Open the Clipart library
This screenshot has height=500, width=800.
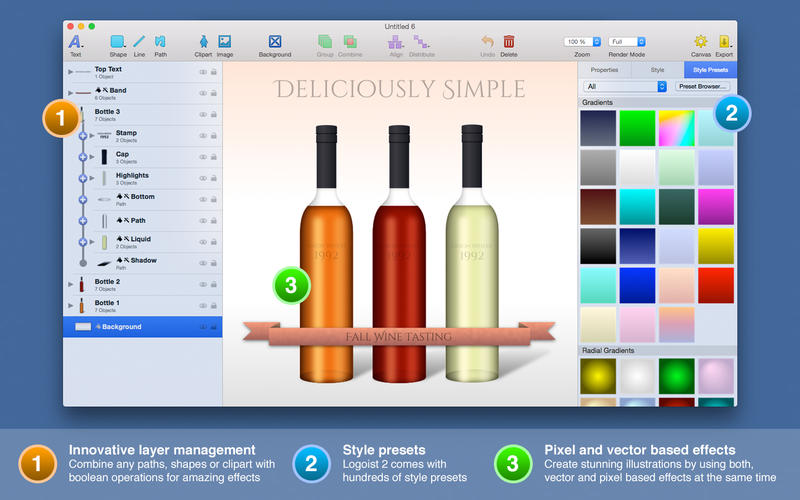click(203, 45)
